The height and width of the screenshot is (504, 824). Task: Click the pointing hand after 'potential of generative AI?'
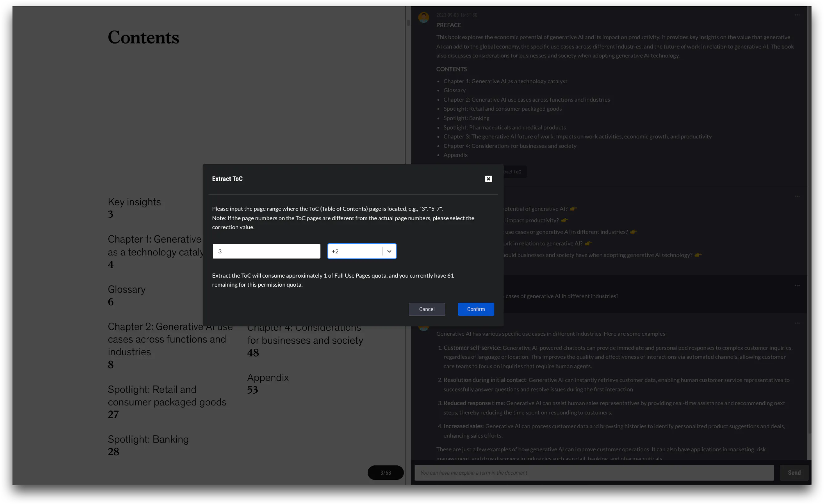(573, 209)
